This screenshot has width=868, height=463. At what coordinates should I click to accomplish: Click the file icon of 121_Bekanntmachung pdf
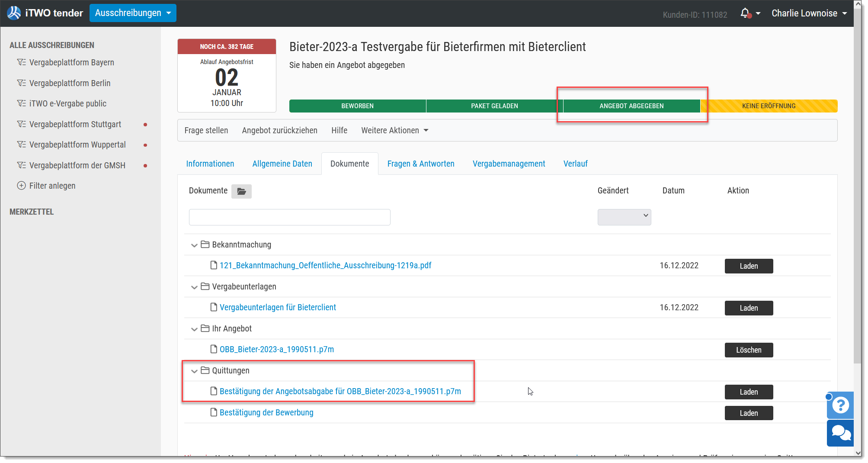pos(214,265)
